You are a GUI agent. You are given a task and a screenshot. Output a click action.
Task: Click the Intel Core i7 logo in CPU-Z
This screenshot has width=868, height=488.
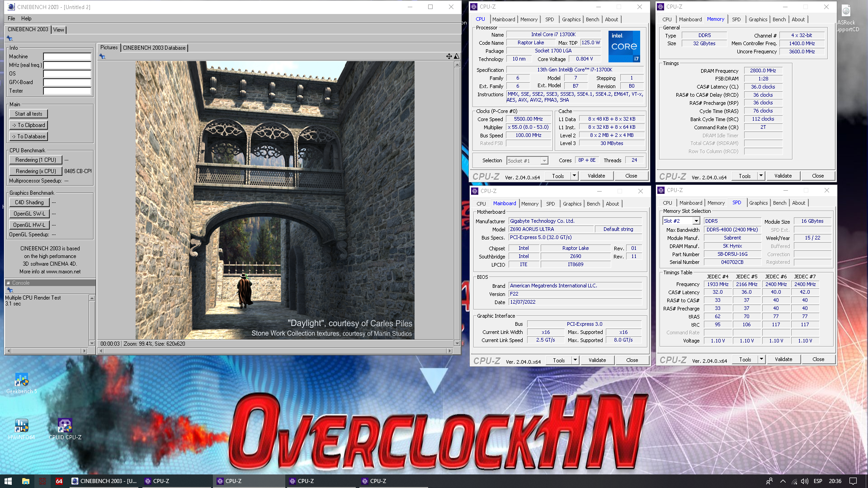[624, 46]
